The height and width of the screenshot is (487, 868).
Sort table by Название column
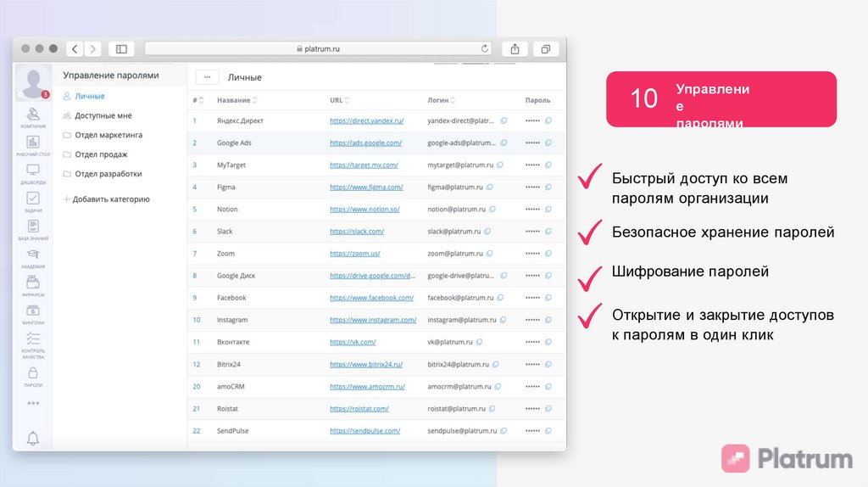[x=237, y=100]
